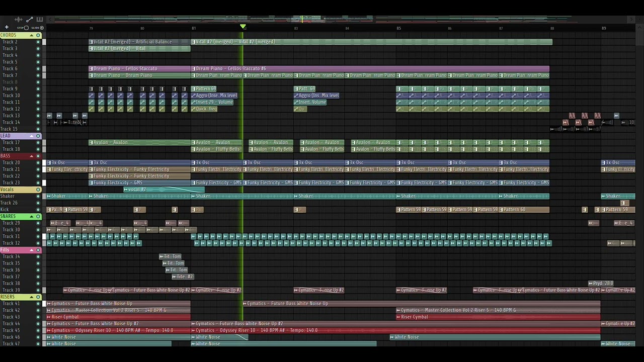Select the Pattern 60 clip on Kick track
This screenshot has height=362, width=644.
pos(524,210)
